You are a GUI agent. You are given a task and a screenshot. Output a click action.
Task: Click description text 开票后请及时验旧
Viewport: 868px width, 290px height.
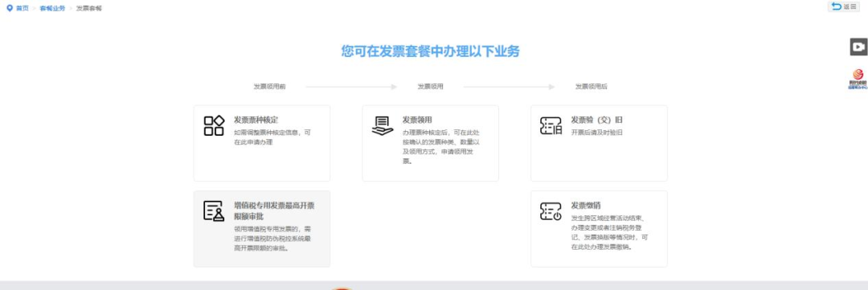[596, 133]
